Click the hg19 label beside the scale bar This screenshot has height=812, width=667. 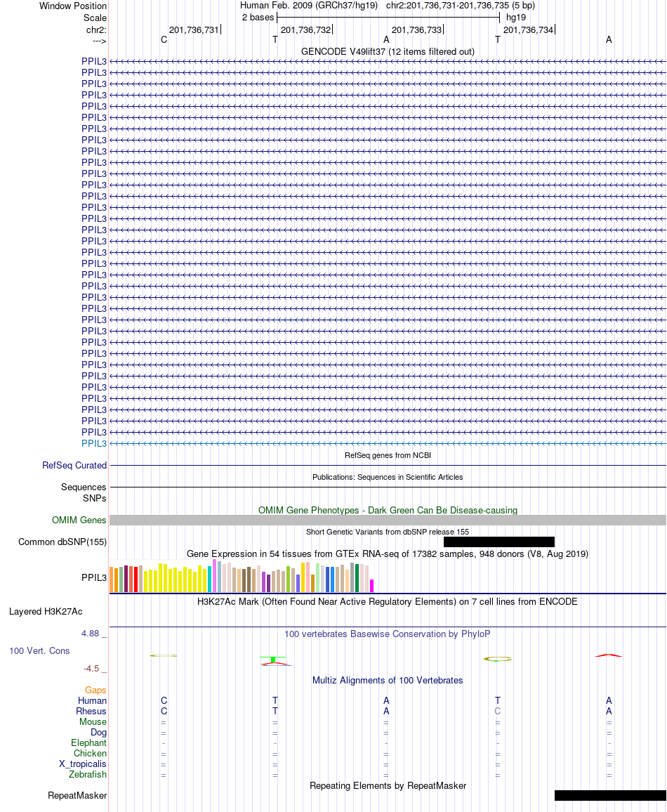[516, 18]
